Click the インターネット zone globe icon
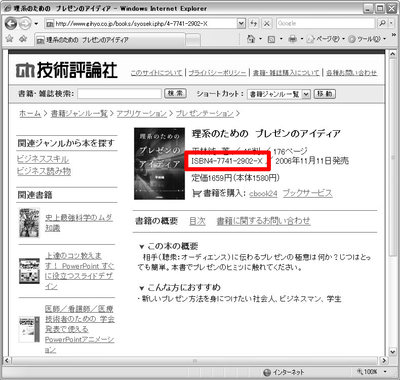The image size is (400, 380). pyautogui.click(x=267, y=372)
